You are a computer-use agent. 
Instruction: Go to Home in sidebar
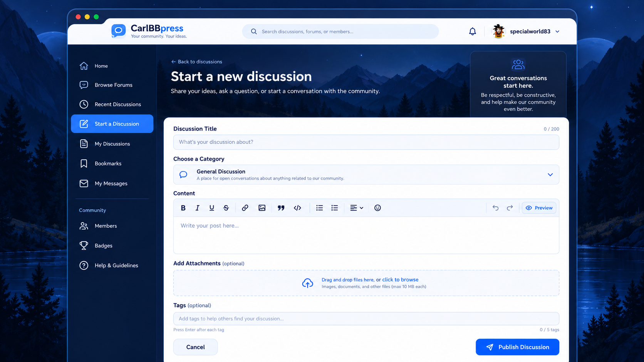pos(112,66)
